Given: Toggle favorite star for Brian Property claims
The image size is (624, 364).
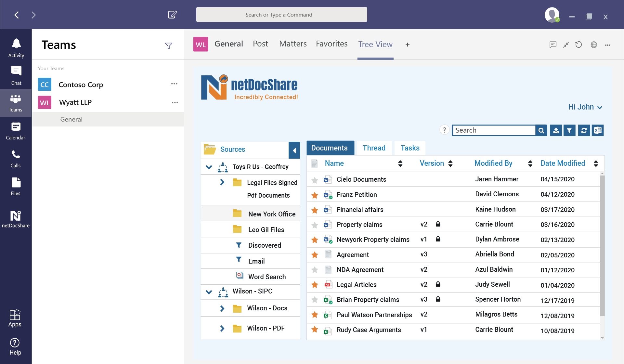Looking at the screenshot, I should (x=315, y=300).
